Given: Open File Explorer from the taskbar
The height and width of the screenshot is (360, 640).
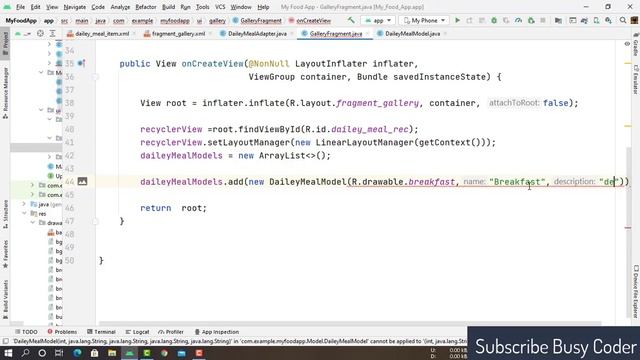Looking at the screenshot, I should coord(112,353).
